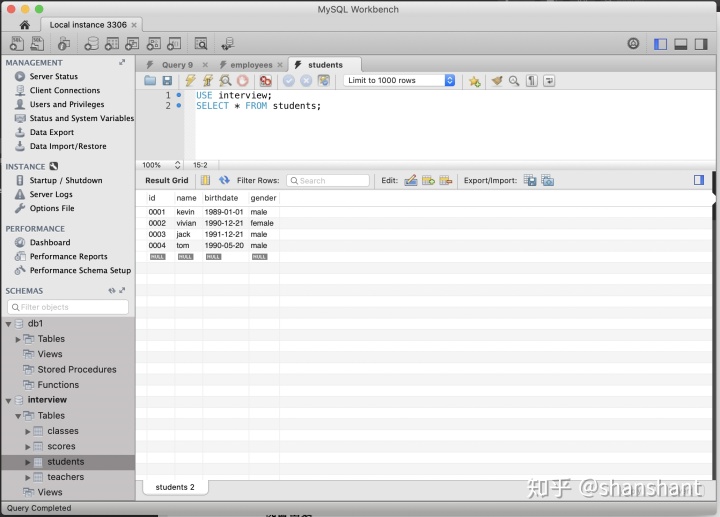
Task: Close the Query 9 tab
Action: tap(205, 65)
